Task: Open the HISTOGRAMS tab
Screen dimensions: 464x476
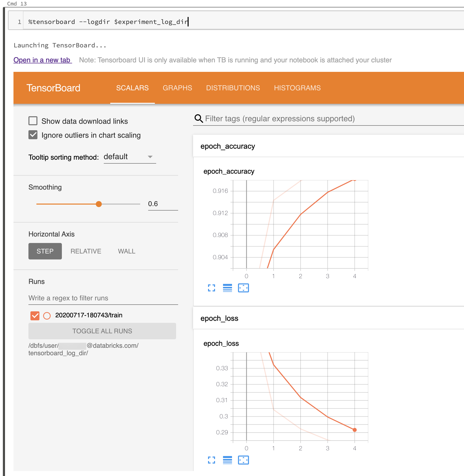Action: click(297, 88)
